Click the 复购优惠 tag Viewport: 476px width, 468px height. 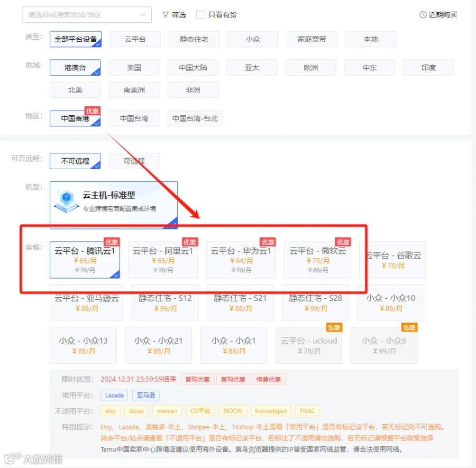click(x=233, y=379)
